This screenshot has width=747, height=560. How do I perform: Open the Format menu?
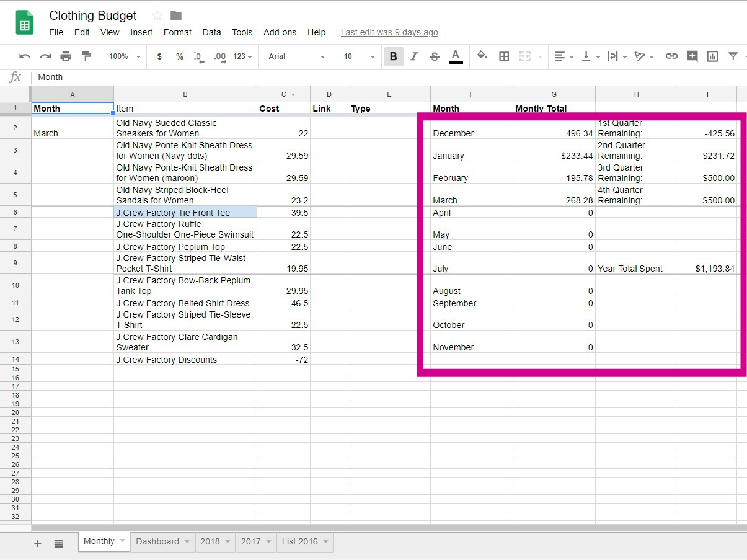[177, 32]
